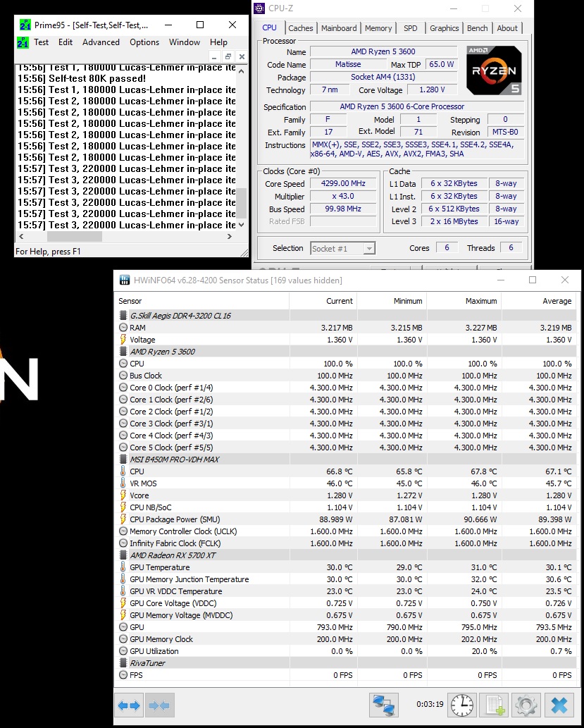Click HWiNFO save log file icon
The image size is (584, 728).
pos(494,705)
